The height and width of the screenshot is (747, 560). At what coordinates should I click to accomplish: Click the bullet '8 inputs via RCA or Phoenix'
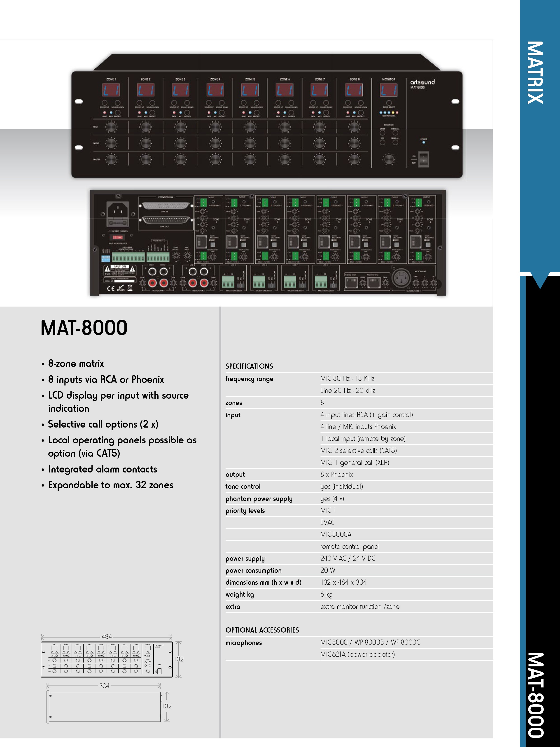[x=106, y=379]
